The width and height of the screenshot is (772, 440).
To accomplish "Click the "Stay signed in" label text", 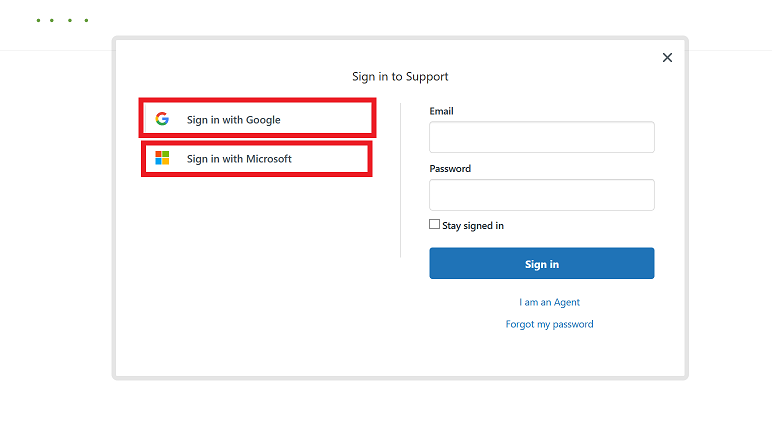I will point(473,226).
